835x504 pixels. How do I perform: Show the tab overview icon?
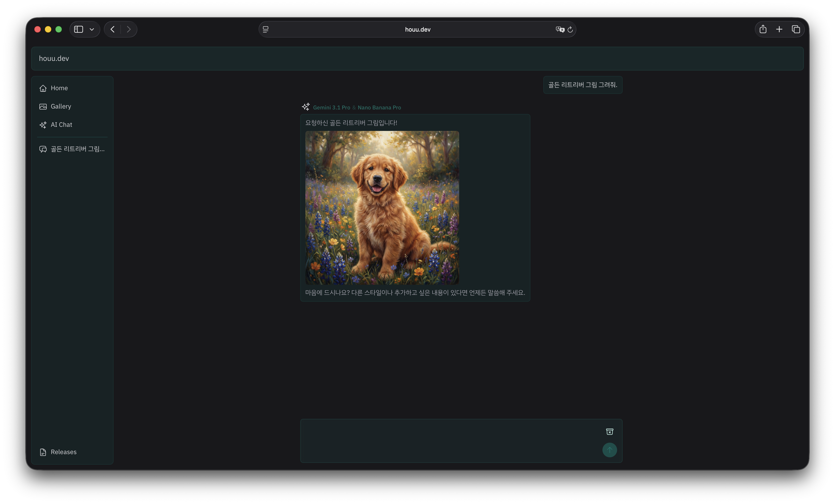796,29
